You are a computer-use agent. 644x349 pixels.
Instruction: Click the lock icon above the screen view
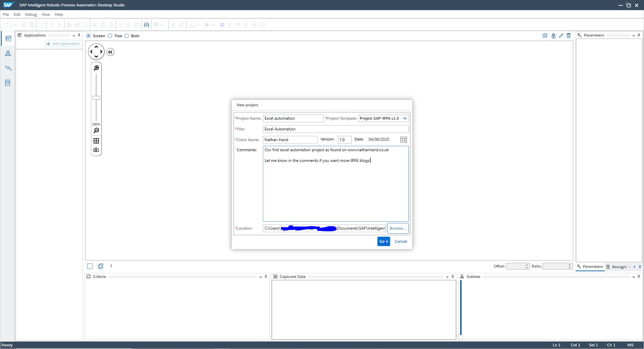click(553, 36)
